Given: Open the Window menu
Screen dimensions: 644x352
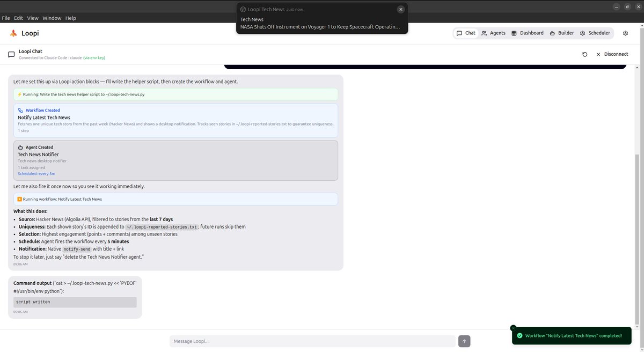Looking at the screenshot, I should 52,18.
